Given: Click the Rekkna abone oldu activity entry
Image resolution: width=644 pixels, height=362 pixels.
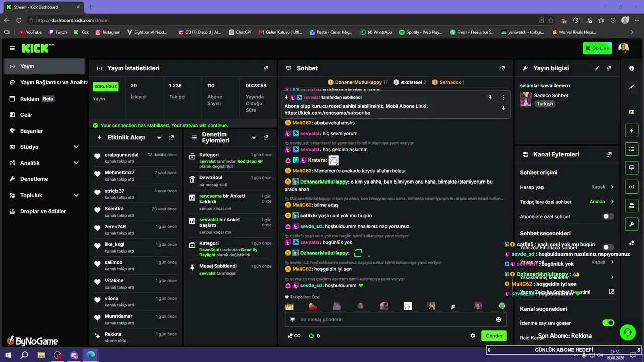Looking at the screenshot, I should 136,337.
